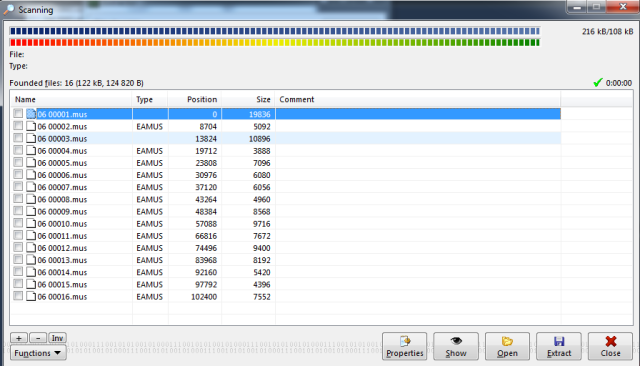This screenshot has height=366, width=640.
Task: Expand the Functions dropdown menu
Action: click(x=38, y=353)
